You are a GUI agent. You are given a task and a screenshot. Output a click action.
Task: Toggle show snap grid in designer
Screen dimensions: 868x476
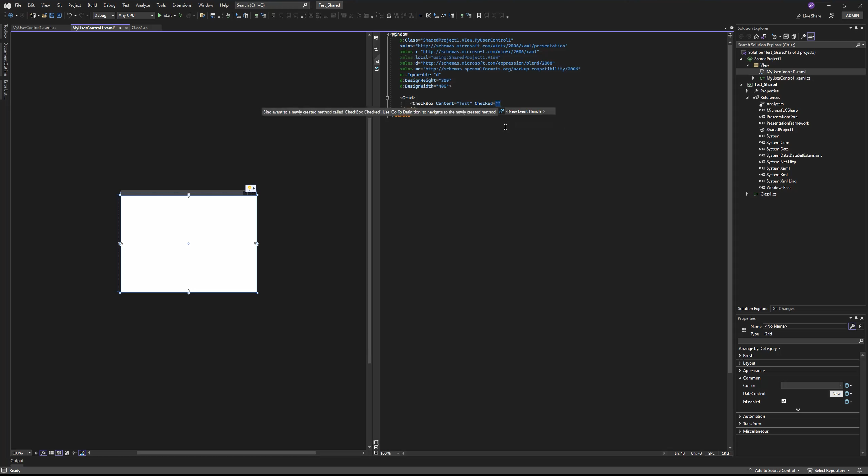pos(51,453)
